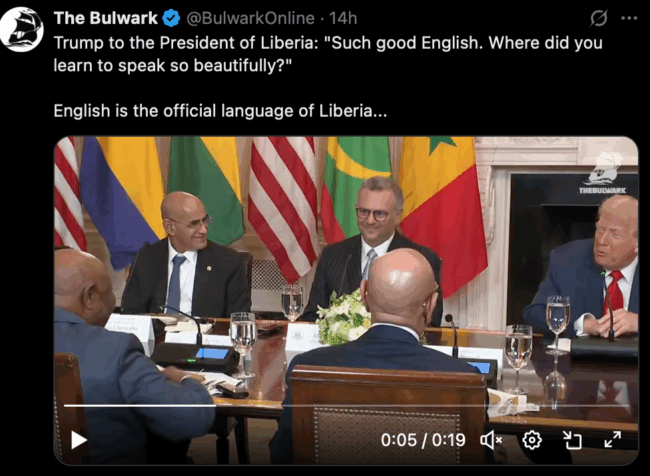Click the blue verified badge
650x476 pixels.
coord(171,18)
